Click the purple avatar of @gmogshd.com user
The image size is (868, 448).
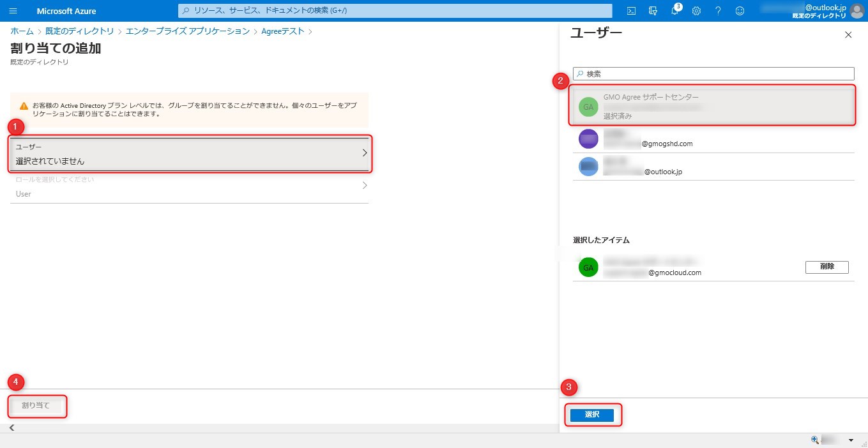pyautogui.click(x=588, y=139)
